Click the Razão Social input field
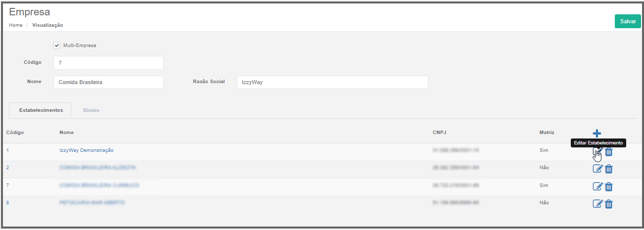Image resolution: width=644 pixels, height=230 pixels. click(332, 82)
